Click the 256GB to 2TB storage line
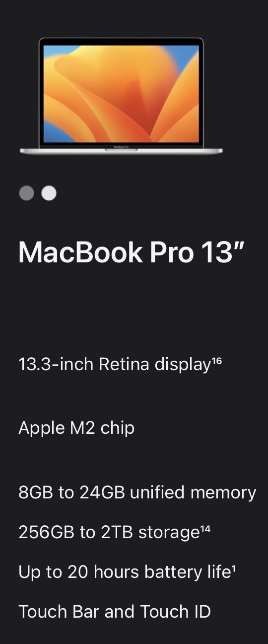The height and width of the screenshot is (644, 268). [115, 532]
